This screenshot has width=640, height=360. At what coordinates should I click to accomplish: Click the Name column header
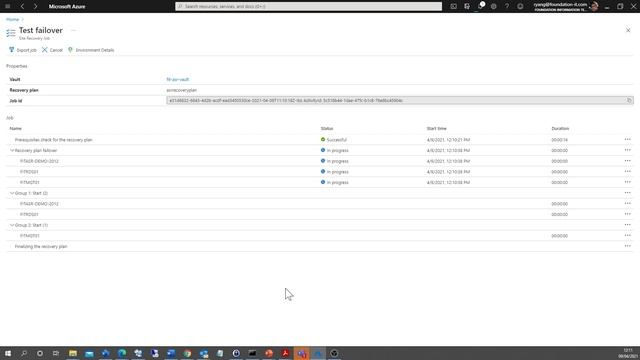tap(16, 129)
